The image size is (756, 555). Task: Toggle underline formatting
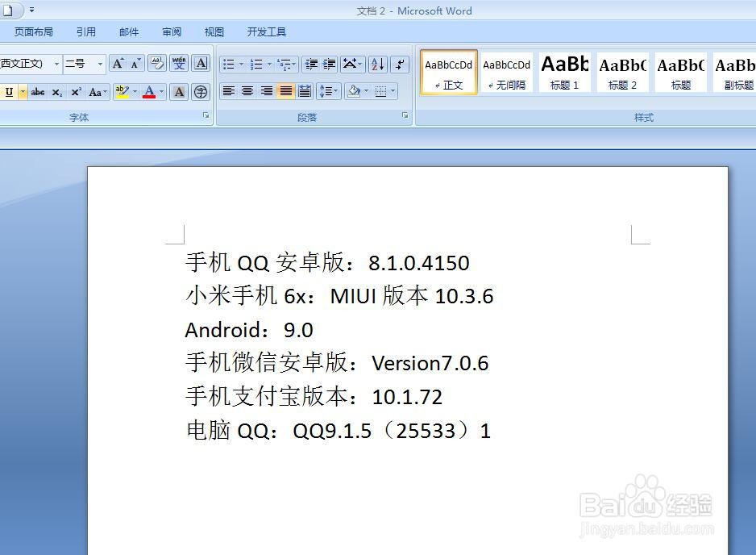pos(9,92)
